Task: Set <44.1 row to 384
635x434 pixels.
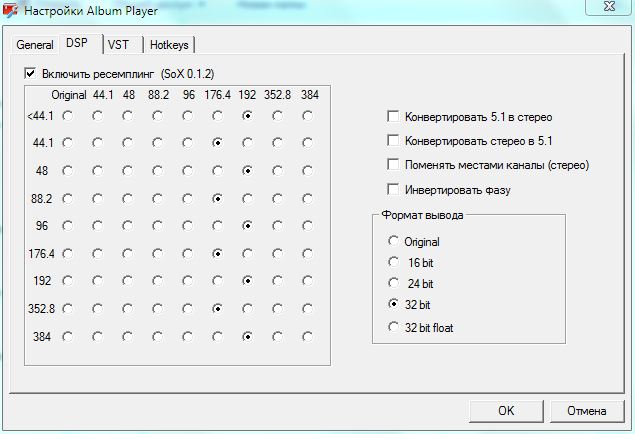Action: (307, 116)
